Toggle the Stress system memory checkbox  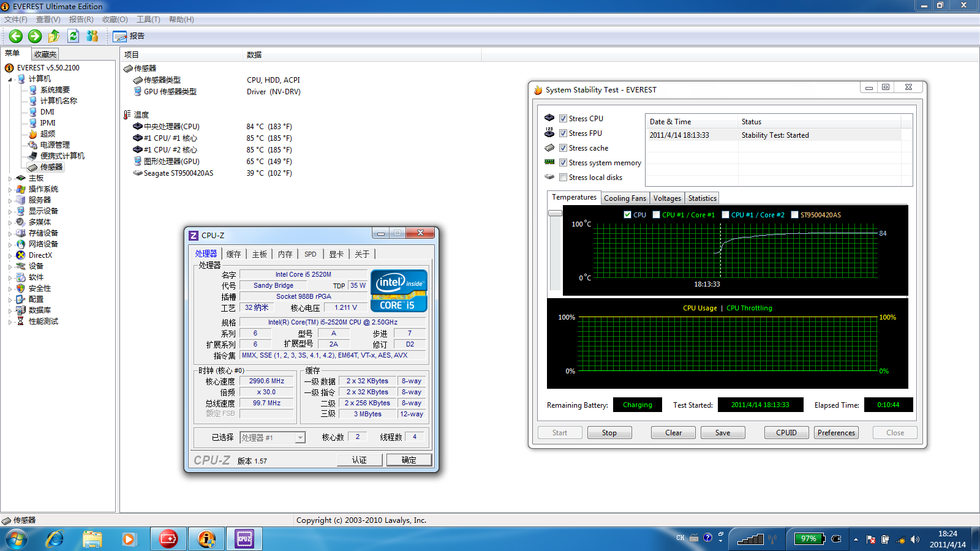pyautogui.click(x=563, y=163)
